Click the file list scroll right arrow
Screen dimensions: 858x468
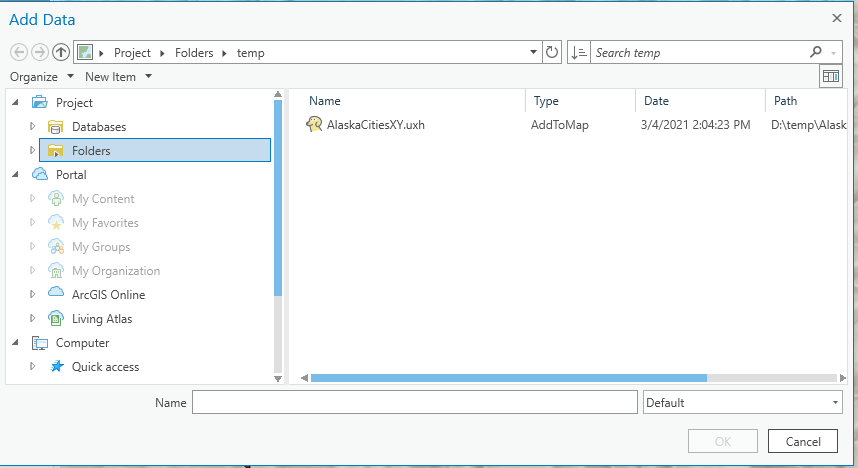(x=843, y=378)
